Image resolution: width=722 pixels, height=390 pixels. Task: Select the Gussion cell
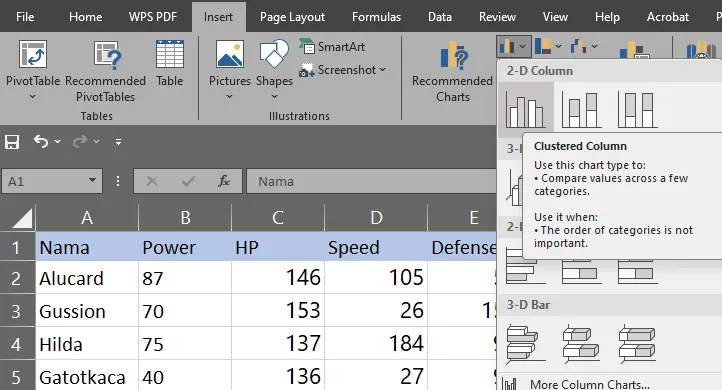tap(87, 311)
